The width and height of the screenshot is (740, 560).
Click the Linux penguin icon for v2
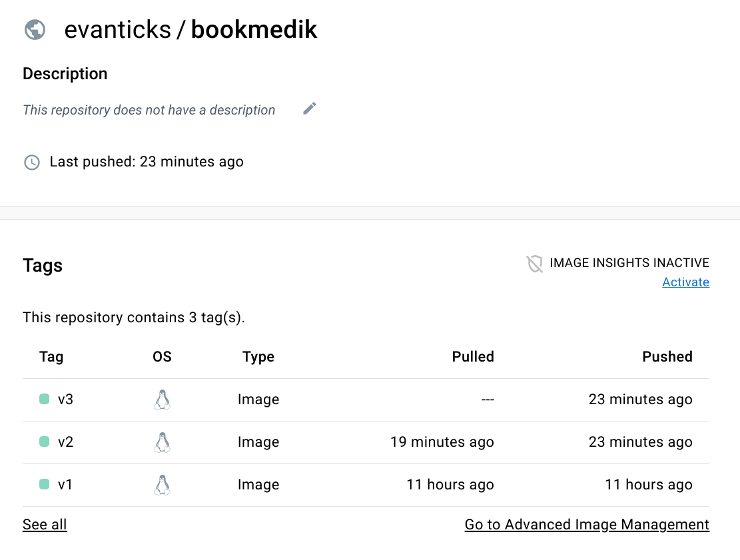coord(162,442)
